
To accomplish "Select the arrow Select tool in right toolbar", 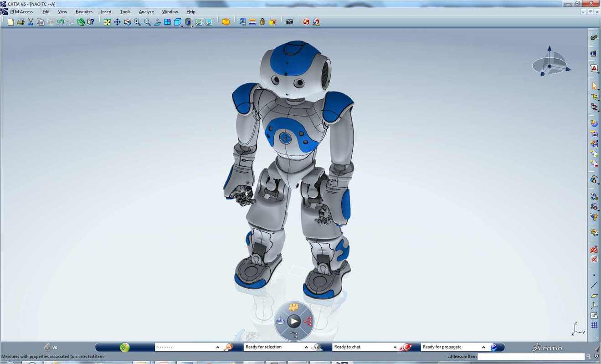I will click(x=594, y=86).
